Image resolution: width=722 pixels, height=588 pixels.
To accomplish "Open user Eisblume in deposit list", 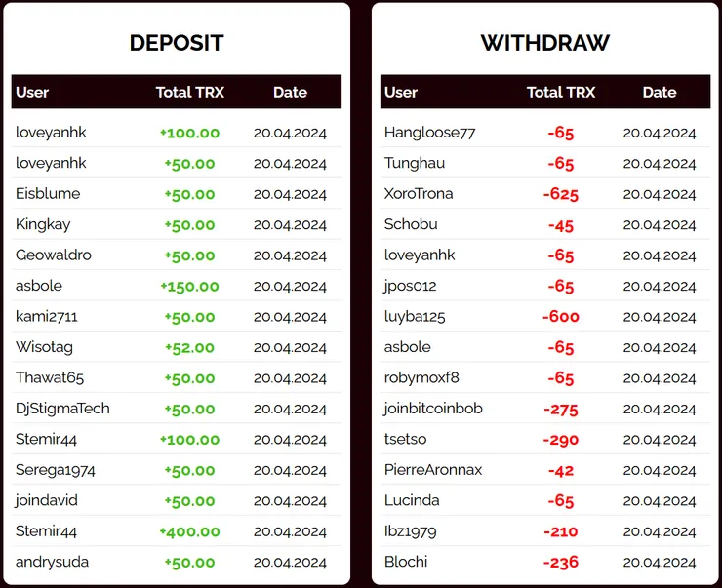I will click(x=48, y=193).
